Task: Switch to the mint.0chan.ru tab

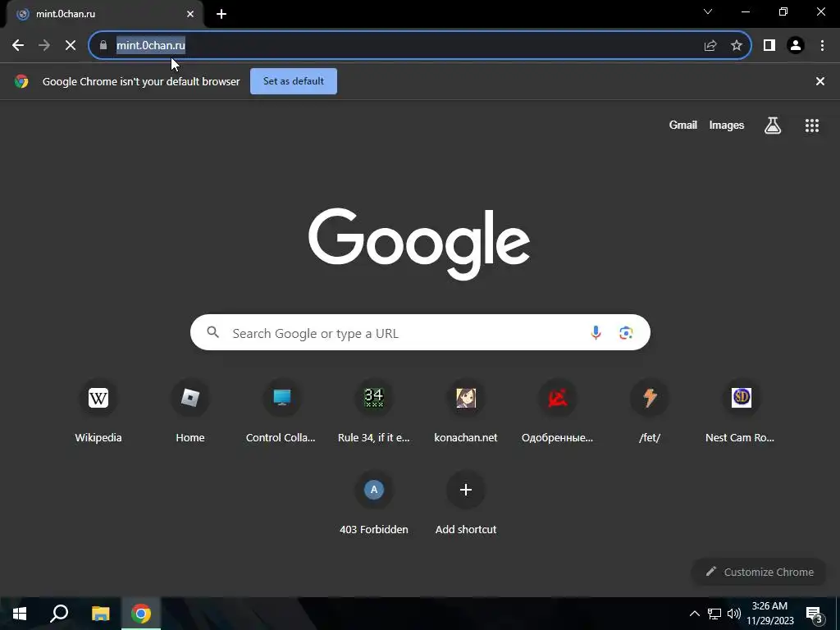Action: pos(104,14)
